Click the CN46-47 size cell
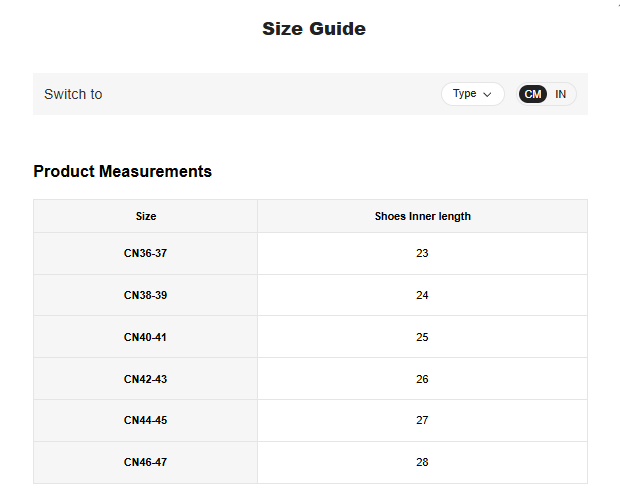The height and width of the screenshot is (492, 620). pyautogui.click(x=146, y=463)
